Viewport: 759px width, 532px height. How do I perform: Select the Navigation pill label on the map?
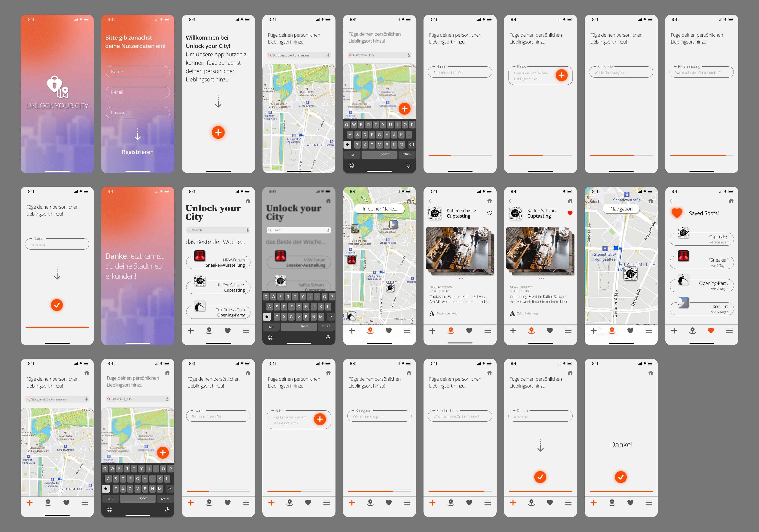coord(621,209)
